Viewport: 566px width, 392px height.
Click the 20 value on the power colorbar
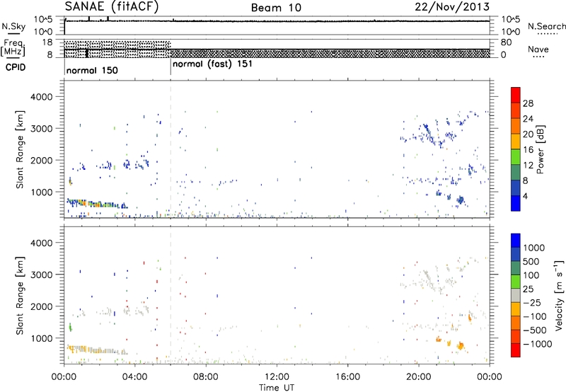tap(528, 134)
